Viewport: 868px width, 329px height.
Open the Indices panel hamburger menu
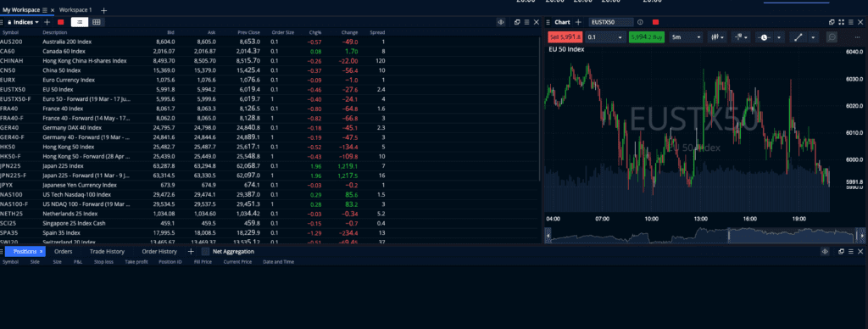526,22
